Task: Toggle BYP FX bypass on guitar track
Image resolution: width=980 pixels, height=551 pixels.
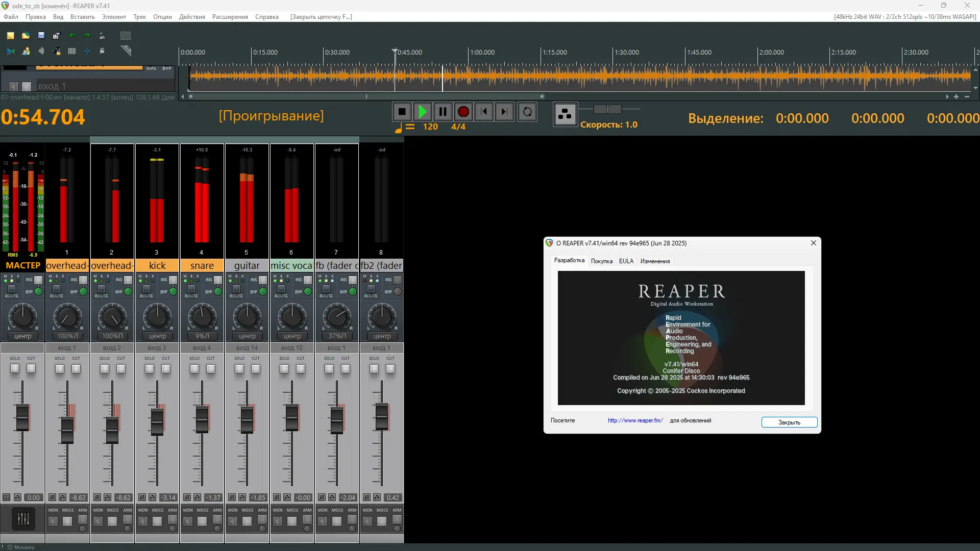Action: [263, 291]
